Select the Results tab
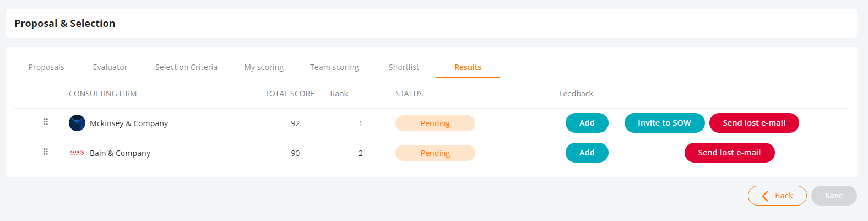Image resolution: width=868 pixels, height=221 pixels. coord(468,67)
